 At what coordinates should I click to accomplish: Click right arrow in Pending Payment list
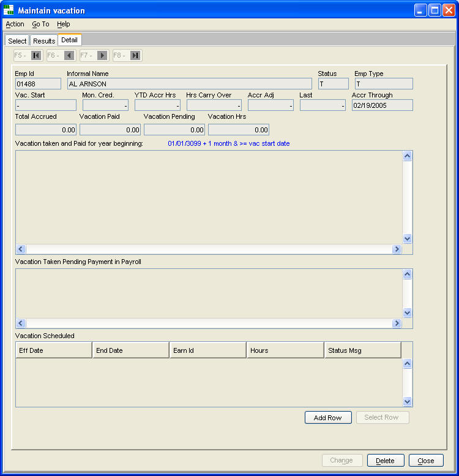397,323
